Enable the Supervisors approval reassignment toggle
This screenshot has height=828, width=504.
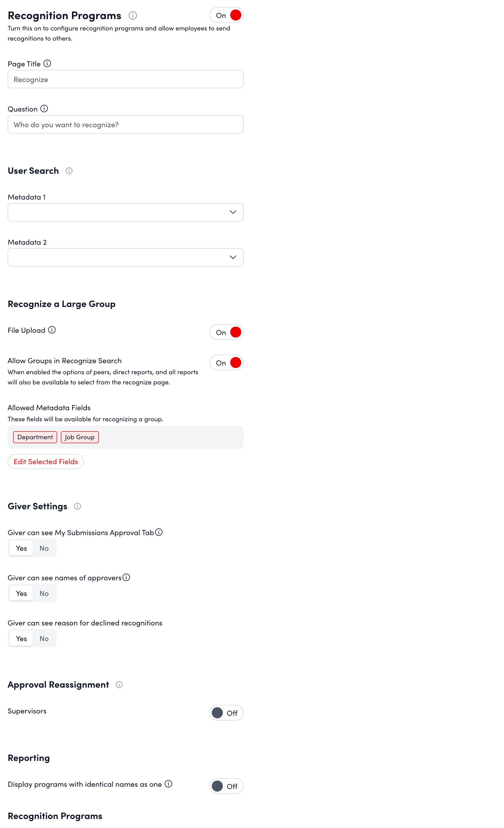(227, 713)
